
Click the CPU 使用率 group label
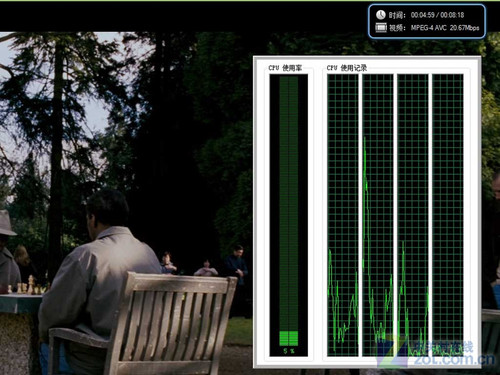(285, 68)
